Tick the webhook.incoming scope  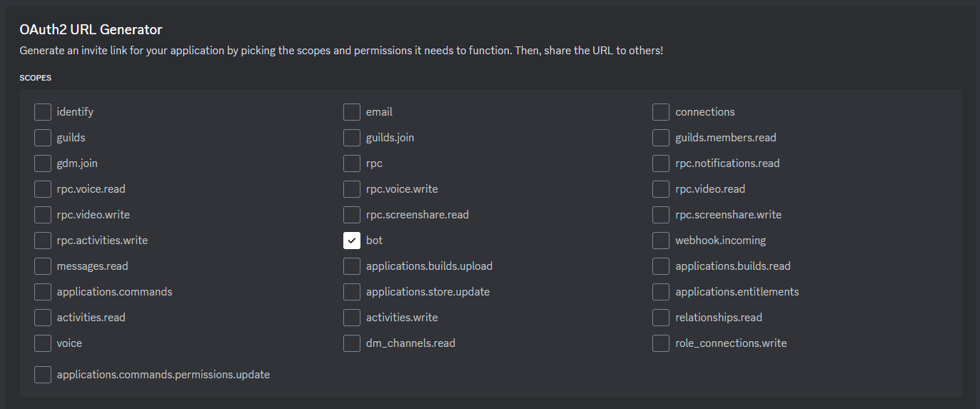coord(661,241)
